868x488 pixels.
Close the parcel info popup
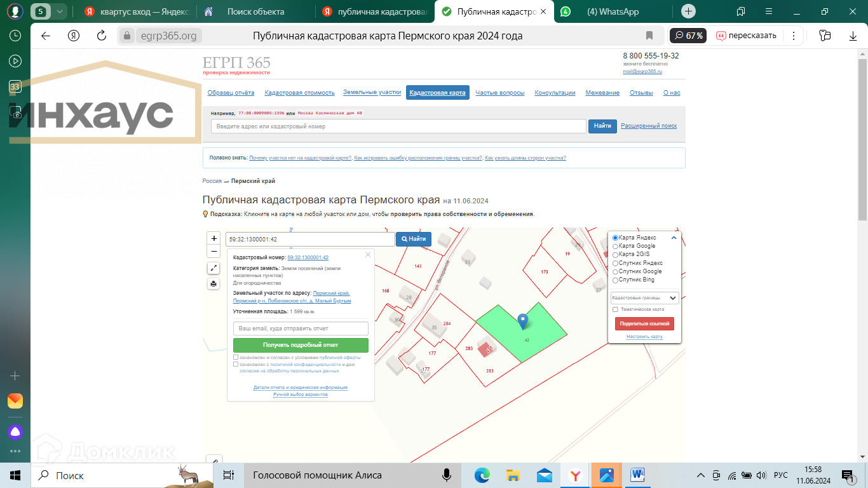(367, 255)
